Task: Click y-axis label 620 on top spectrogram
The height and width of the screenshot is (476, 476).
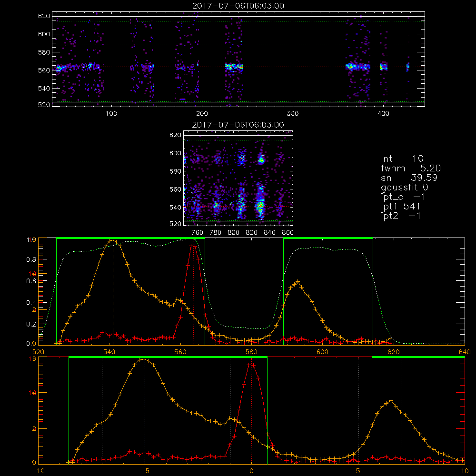Action: 44,16
